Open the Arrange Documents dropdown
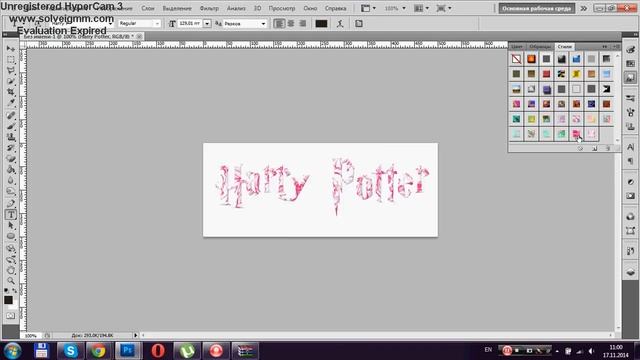This screenshot has width=640, height=360. (x=421, y=8)
